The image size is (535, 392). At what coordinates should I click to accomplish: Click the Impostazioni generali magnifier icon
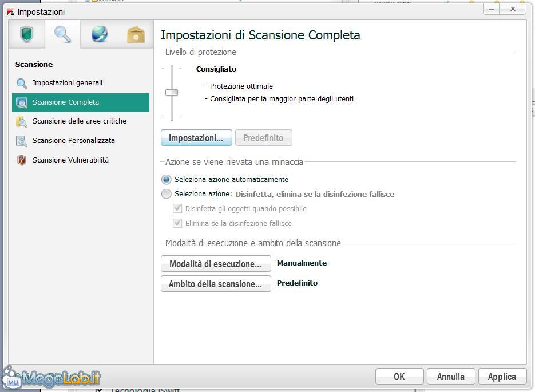tap(22, 84)
